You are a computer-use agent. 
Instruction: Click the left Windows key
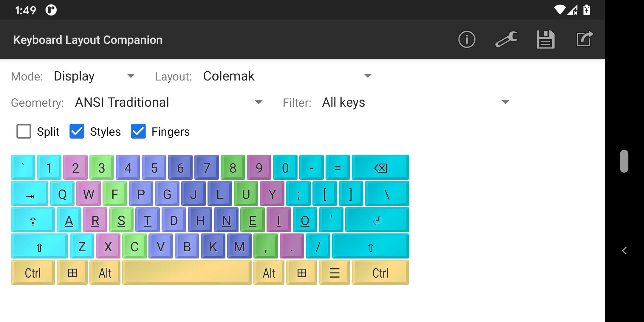click(x=72, y=272)
